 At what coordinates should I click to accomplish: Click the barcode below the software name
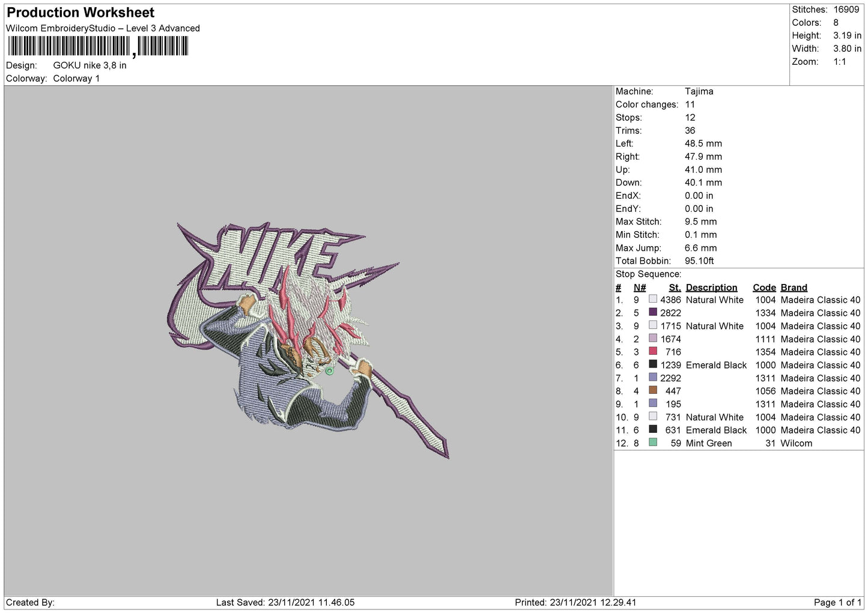98,47
